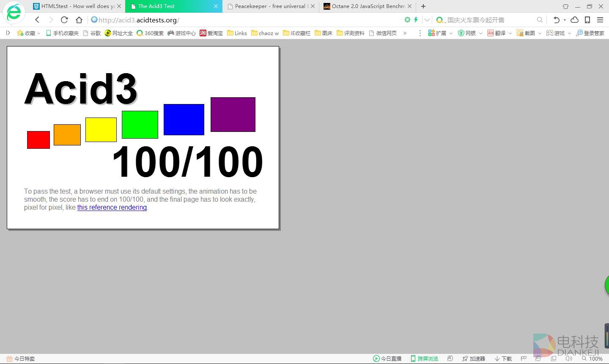Open the 'this reference rendering' link

point(112,208)
